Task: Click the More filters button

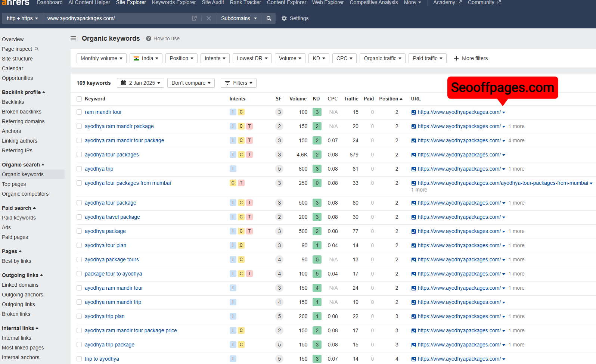Action: coord(471,58)
